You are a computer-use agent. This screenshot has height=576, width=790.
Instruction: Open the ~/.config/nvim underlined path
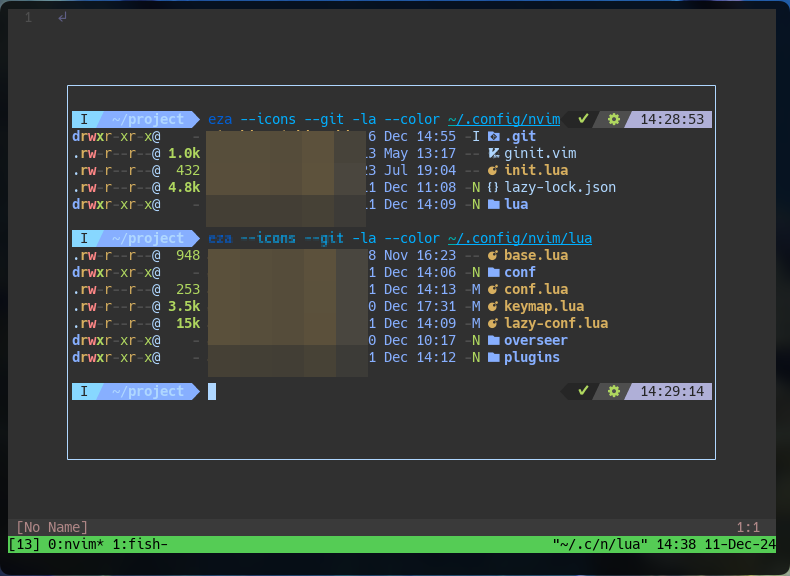click(504, 119)
